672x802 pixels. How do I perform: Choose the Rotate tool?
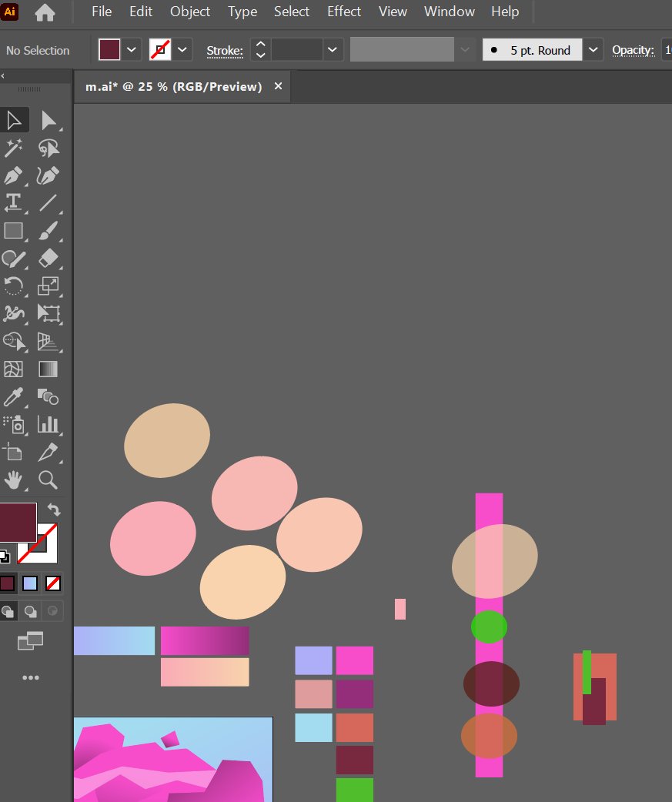[x=14, y=286]
